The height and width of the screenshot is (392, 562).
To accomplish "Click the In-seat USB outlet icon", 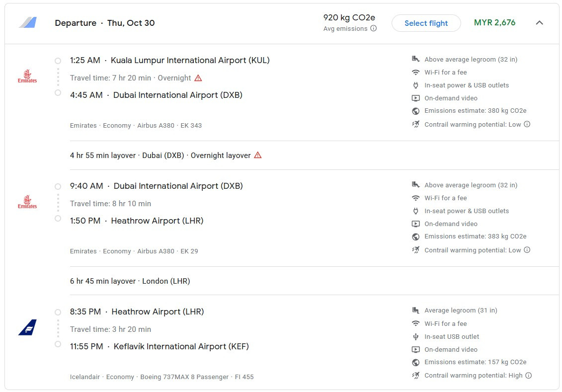I will (x=416, y=336).
